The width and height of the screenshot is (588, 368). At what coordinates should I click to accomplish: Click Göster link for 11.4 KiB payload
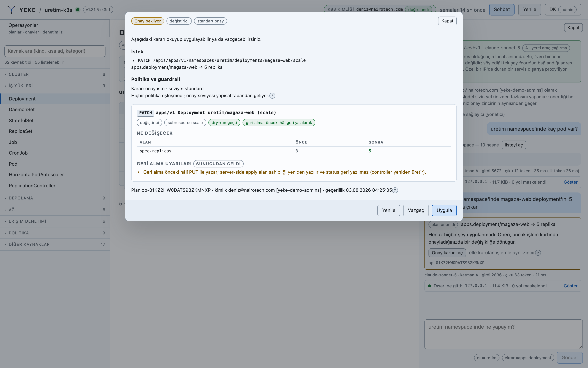point(571,286)
